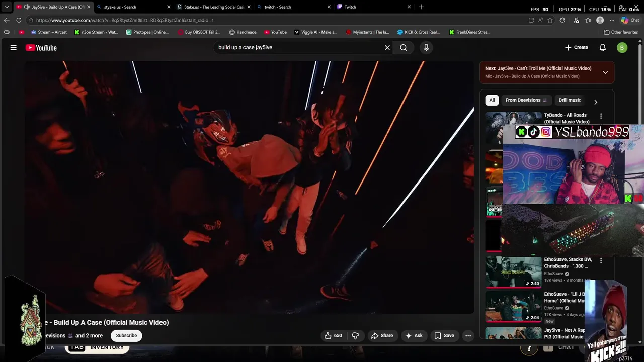Open browser profile avatar icon

coord(600,20)
